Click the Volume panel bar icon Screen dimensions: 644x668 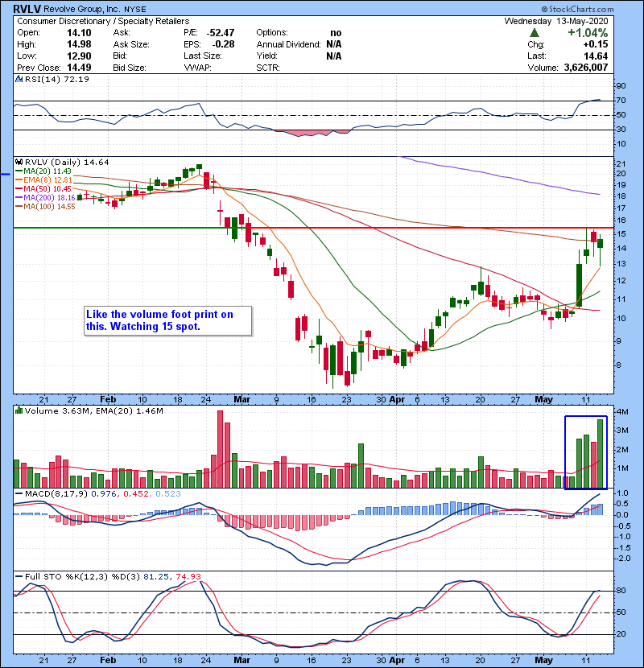click(x=19, y=410)
